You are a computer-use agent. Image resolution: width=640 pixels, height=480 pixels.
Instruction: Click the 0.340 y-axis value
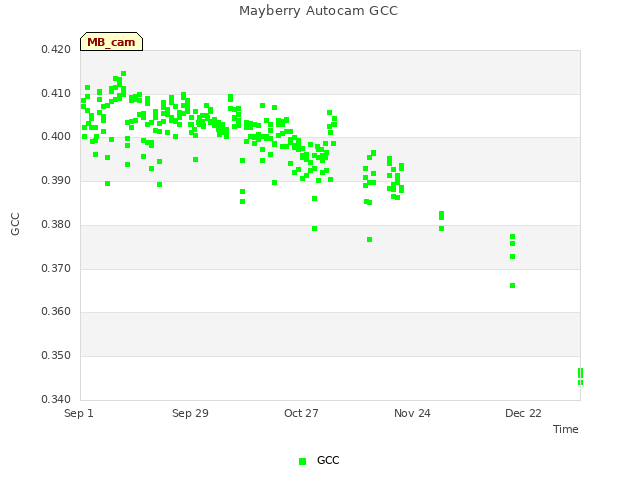56,399
